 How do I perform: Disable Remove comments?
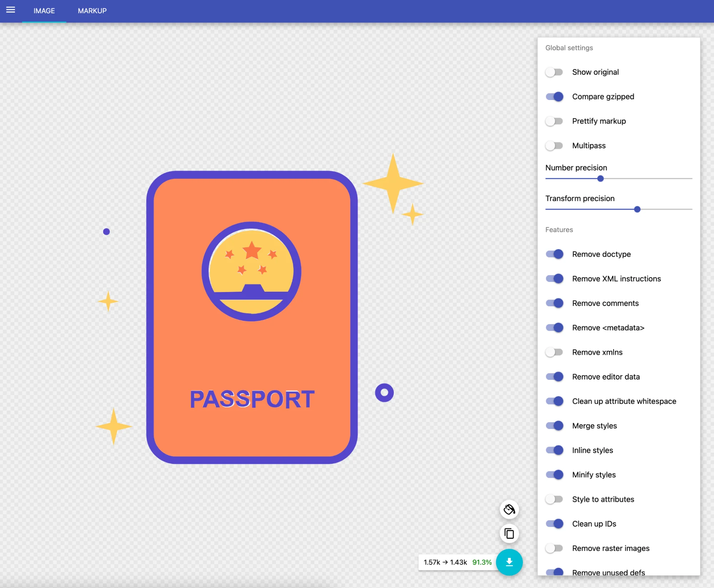click(554, 303)
